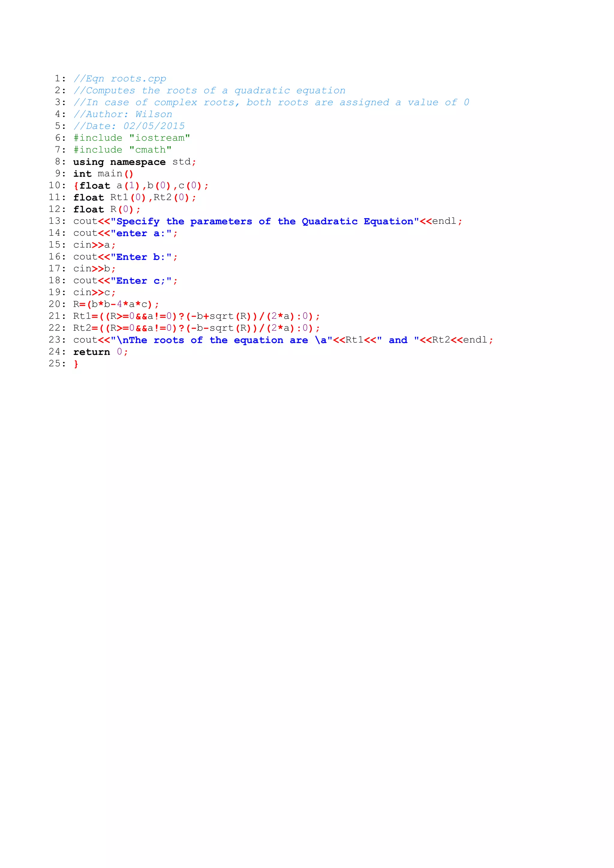Click the '#include "iostream"' directive
The height and width of the screenshot is (868, 614).
point(131,138)
